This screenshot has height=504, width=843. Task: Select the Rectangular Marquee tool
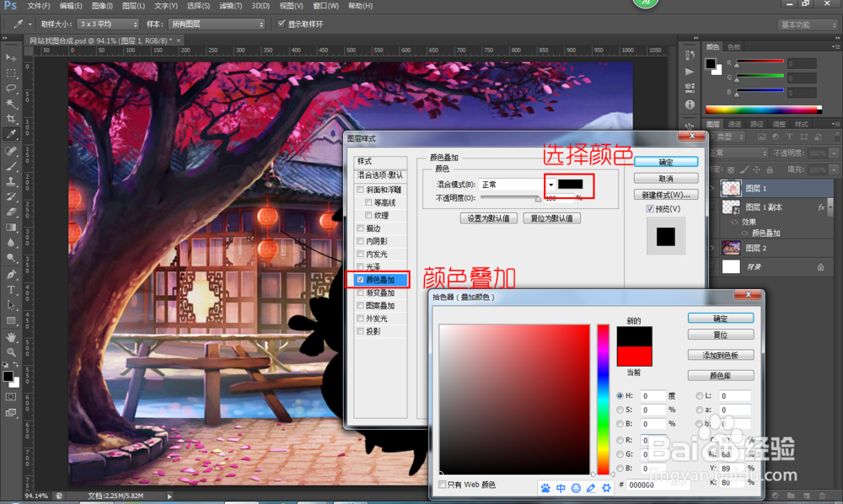click(11, 73)
